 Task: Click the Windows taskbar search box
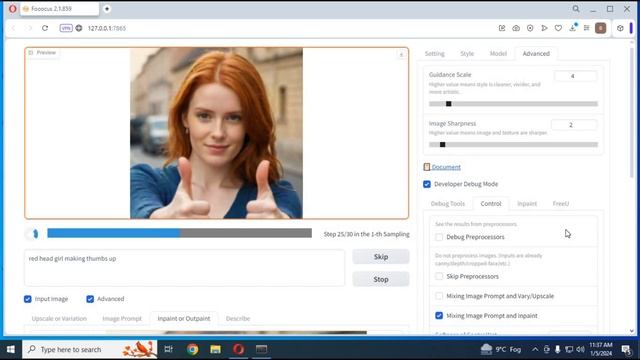pos(90,349)
